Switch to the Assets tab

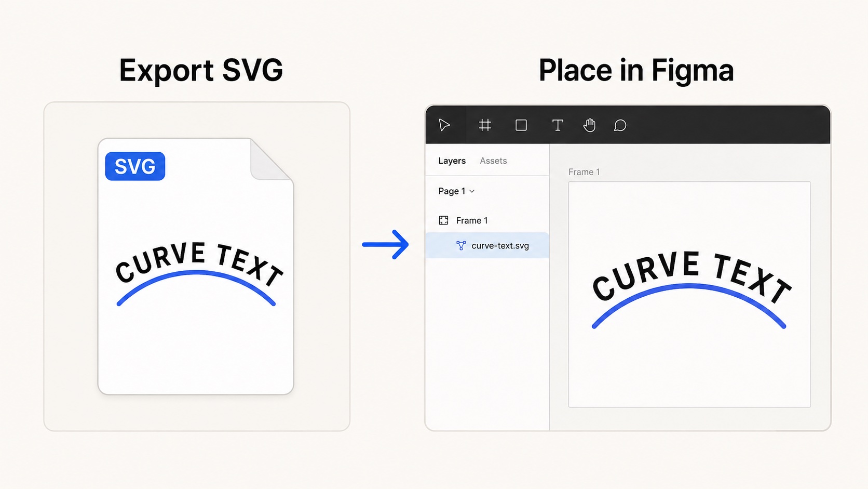coord(493,161)
